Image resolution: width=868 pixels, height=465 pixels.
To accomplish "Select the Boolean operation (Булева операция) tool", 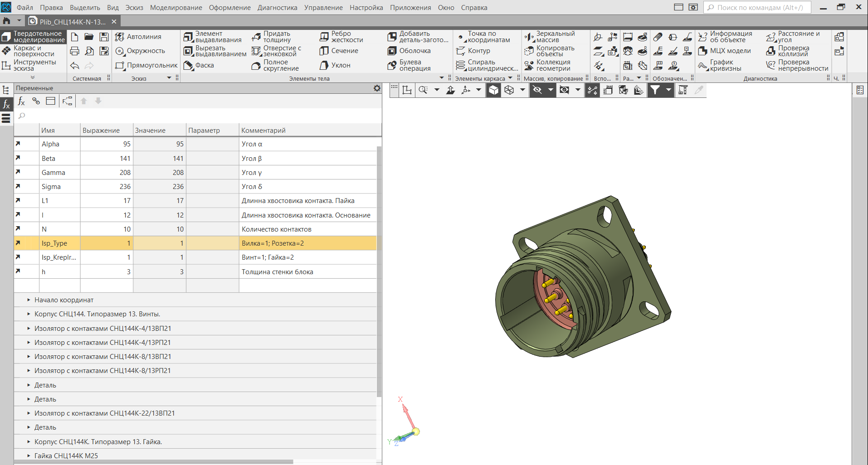I will click(410, 65).
